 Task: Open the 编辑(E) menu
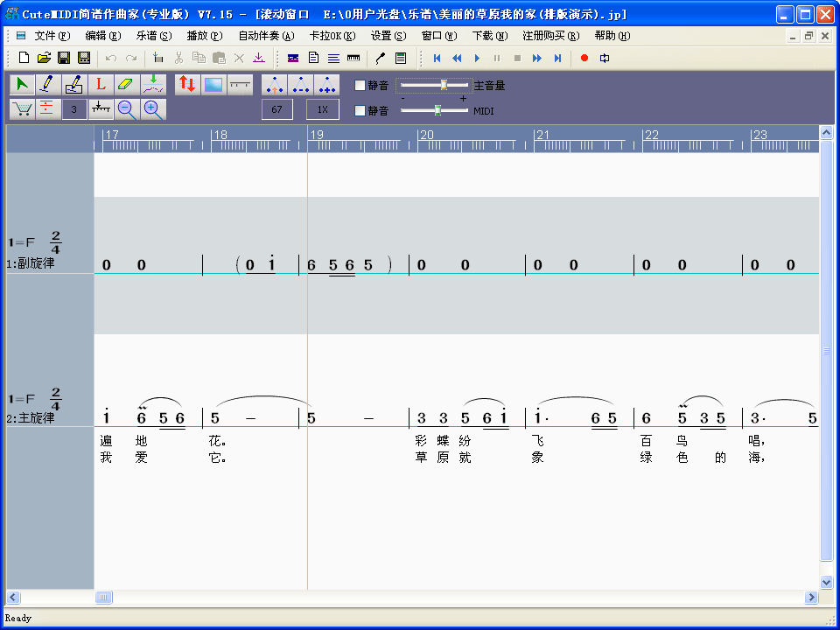point(103,36)
